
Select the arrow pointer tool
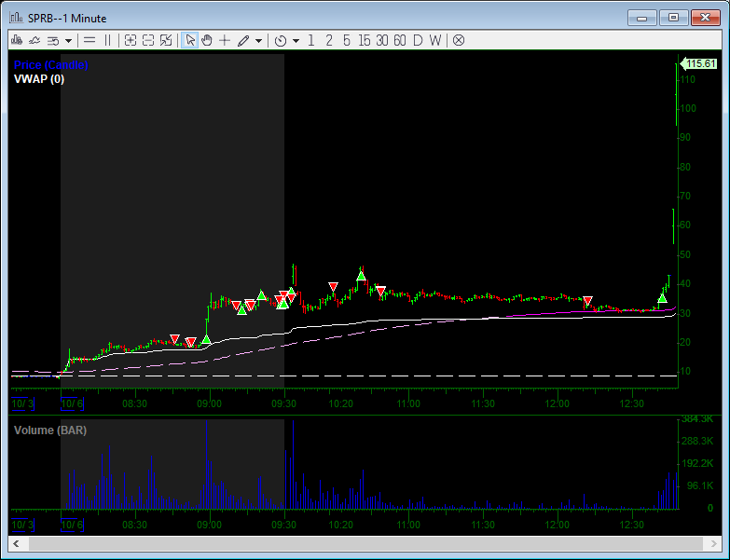[x=189, y=40]
